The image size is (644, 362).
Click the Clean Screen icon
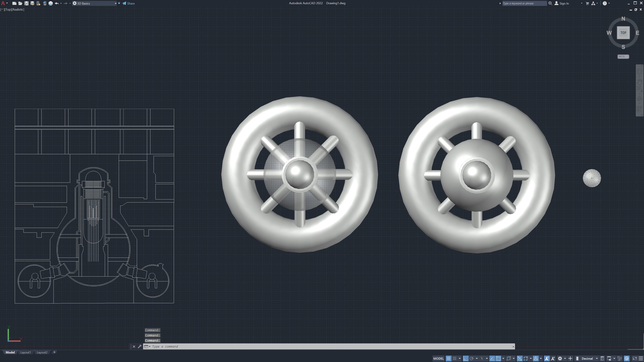(634, 358)
